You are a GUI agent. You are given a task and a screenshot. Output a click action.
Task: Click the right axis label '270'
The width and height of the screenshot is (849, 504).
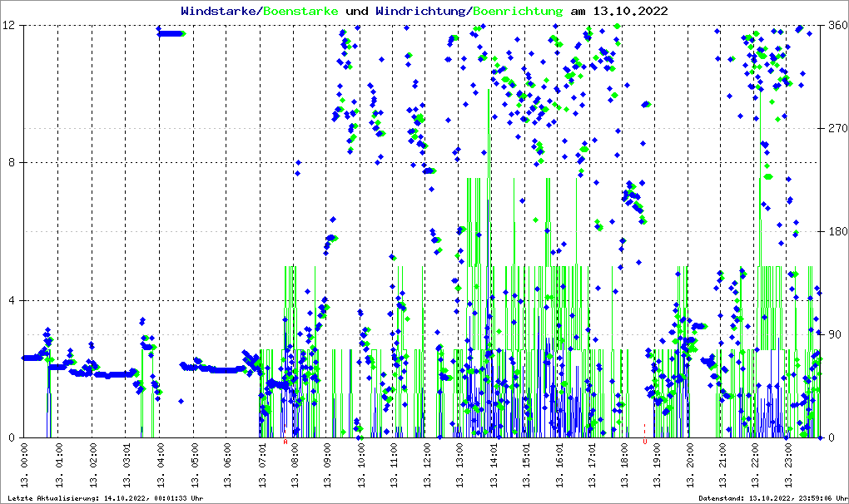[x=838, y=128]
